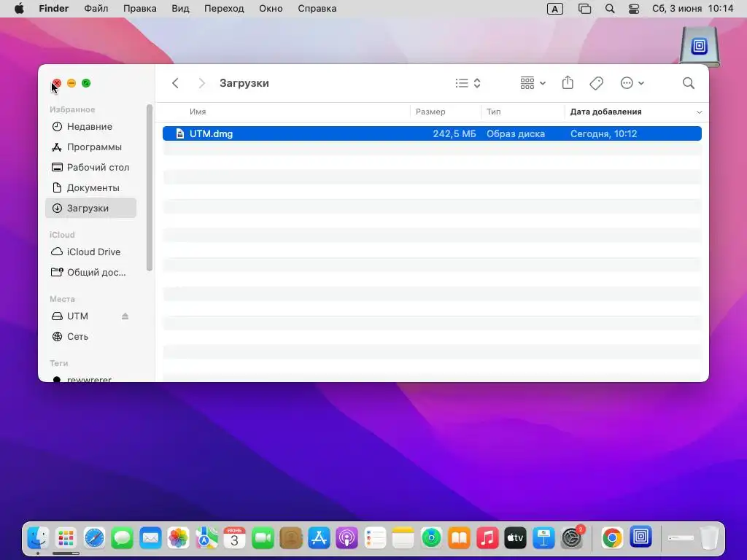This screenshot has height=560, width=747.
Task: Open Документы in the sidebar
Action: [x=90, y=188]
